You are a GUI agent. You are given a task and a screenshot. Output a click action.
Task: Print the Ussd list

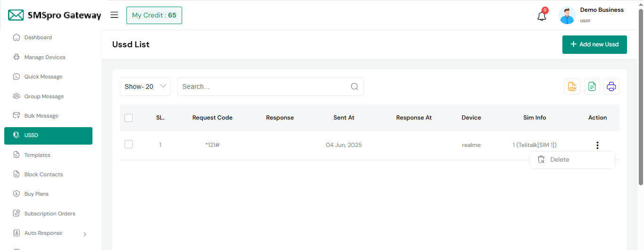[611, 86]
